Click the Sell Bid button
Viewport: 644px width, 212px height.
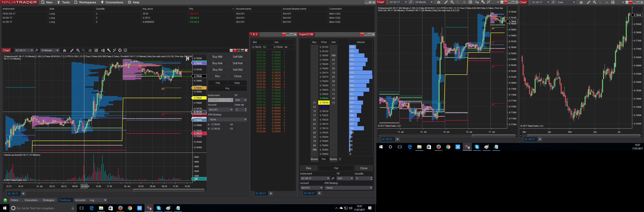[238, 70]
